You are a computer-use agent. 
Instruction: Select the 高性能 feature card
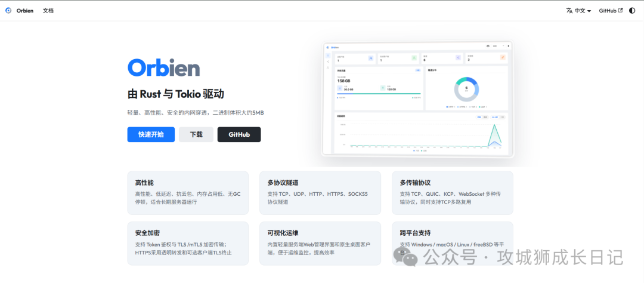(188, 192)
